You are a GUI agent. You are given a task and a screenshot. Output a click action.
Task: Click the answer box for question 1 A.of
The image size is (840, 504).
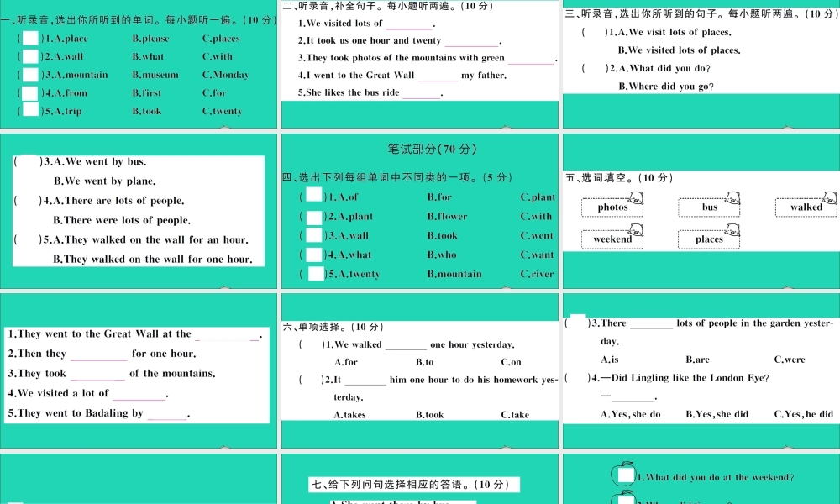click(x=314, y=196)
